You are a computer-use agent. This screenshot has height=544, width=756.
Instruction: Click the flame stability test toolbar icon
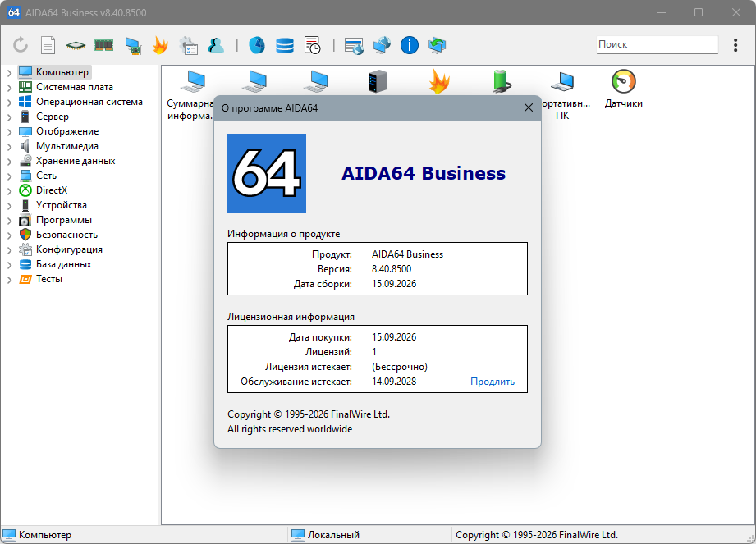coord(160,45)
